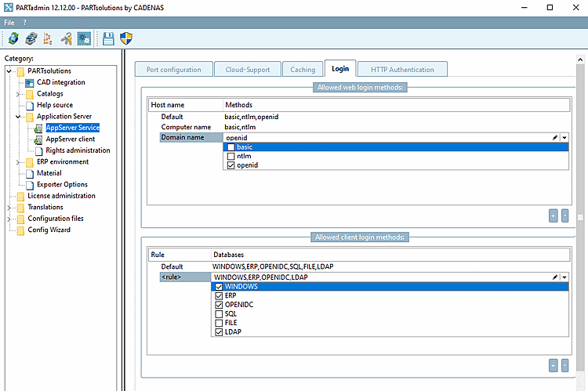Image resolution: width=588 pixels, height=391 pixels.
Task: Switch to the Caching tab
Action: (303, 70)
